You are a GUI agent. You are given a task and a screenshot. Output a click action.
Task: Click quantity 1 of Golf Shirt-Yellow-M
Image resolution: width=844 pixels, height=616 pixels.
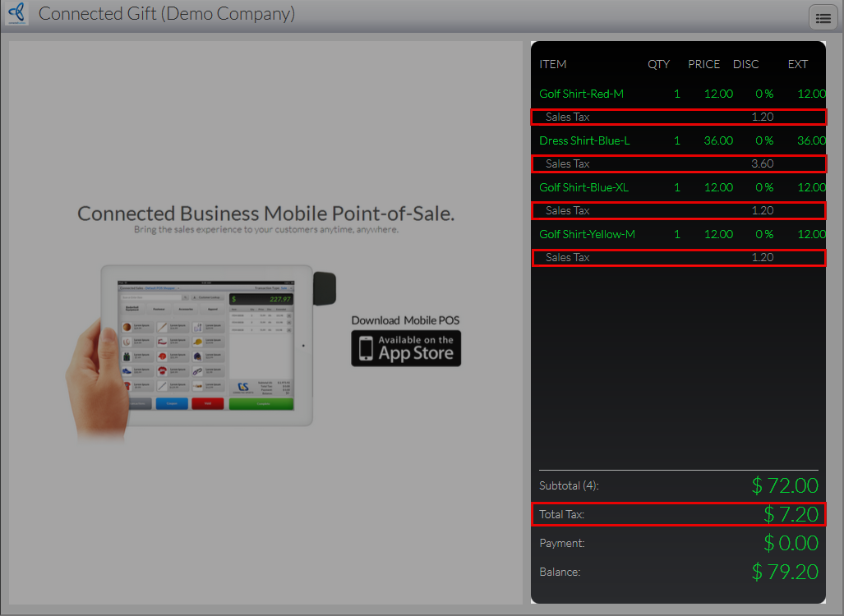[x=677, y=234]
